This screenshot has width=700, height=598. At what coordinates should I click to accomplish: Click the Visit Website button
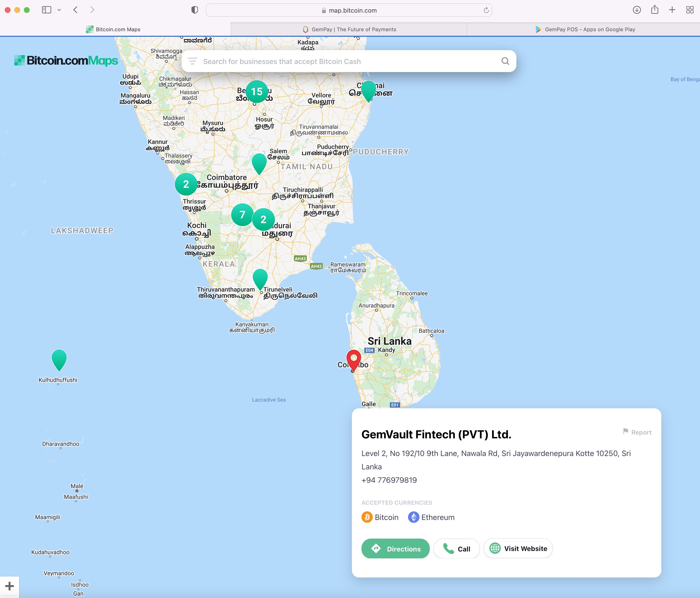tap(518, 549)
